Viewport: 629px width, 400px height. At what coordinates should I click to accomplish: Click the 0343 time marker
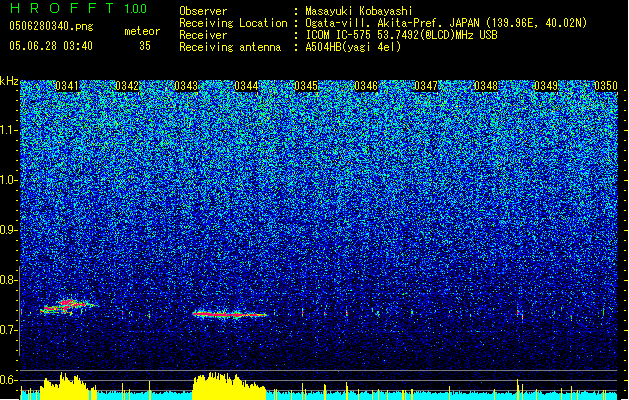(x=186, y=86)
